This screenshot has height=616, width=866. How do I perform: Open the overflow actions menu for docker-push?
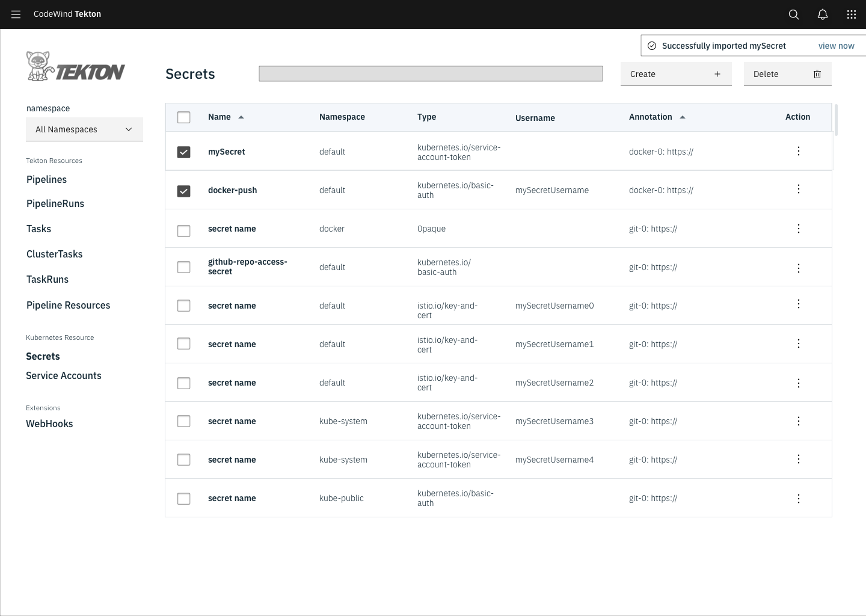point(798,189)
